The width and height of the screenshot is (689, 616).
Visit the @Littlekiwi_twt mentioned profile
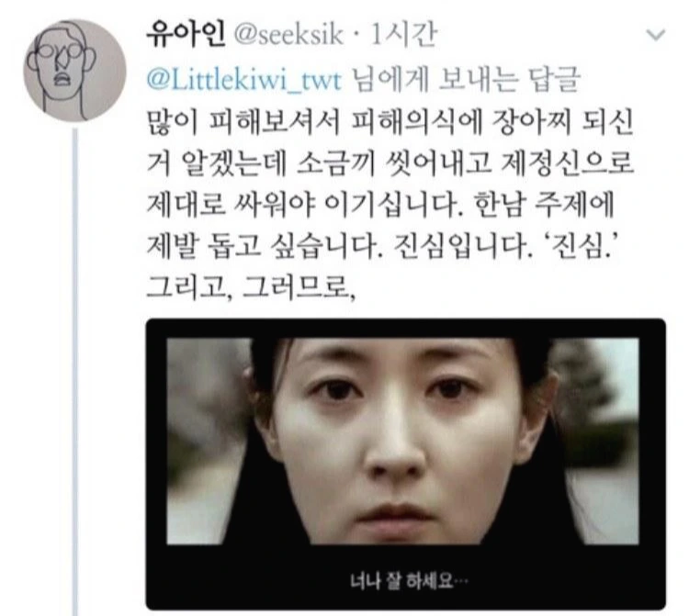point(243,81)
